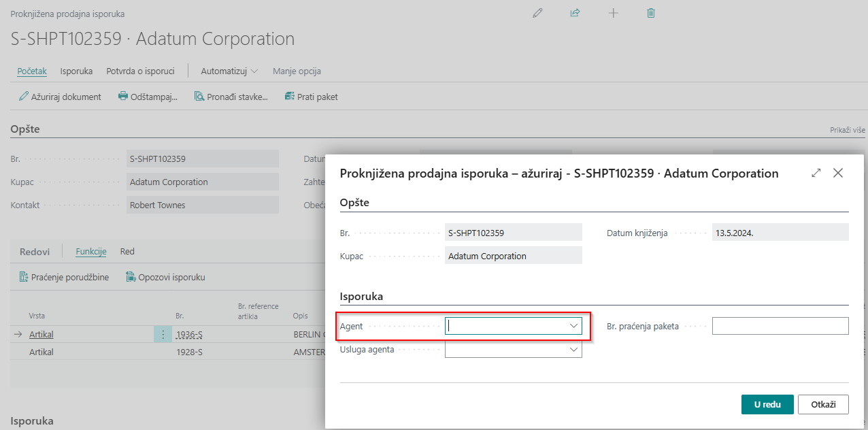Open the Usluga agenta dropdown
868x430 pixels.
pyautogui.click(x=573, y=350)
